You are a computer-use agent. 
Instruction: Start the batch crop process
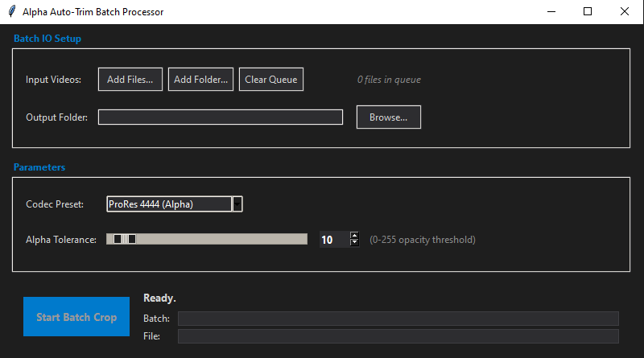76,317
